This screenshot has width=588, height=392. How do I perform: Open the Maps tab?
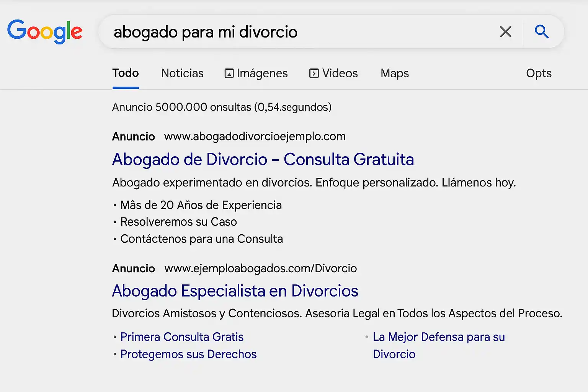(x=395, y=73)
